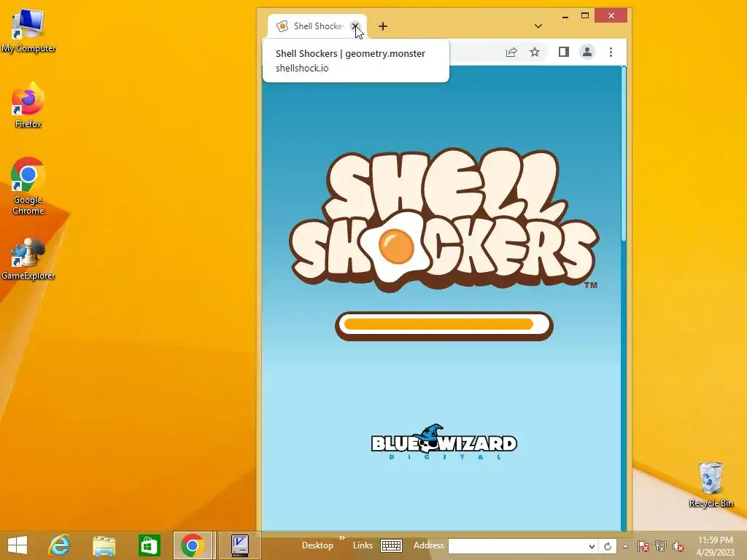Close the Shell Shockers browser tab

355,26
